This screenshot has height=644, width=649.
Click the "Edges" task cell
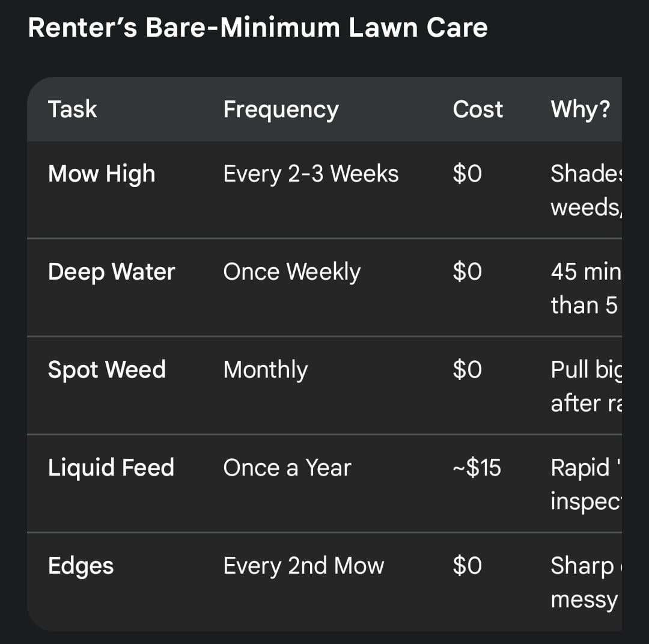point(81,566)
